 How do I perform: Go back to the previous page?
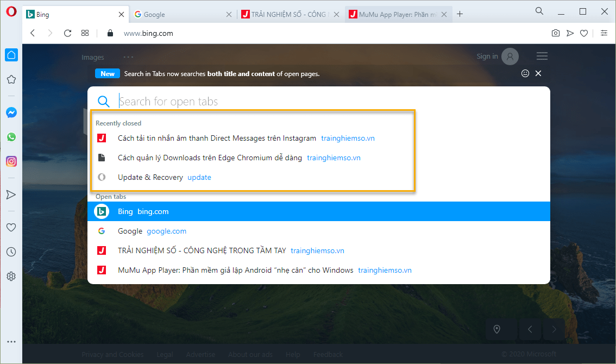pos(33,33)
